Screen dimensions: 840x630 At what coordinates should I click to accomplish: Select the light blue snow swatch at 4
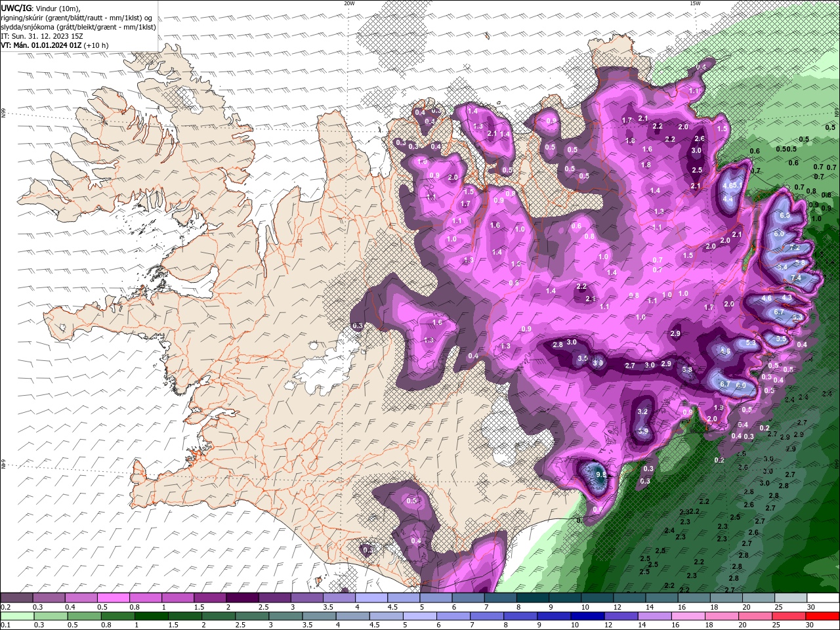click(x=372, y=598)
